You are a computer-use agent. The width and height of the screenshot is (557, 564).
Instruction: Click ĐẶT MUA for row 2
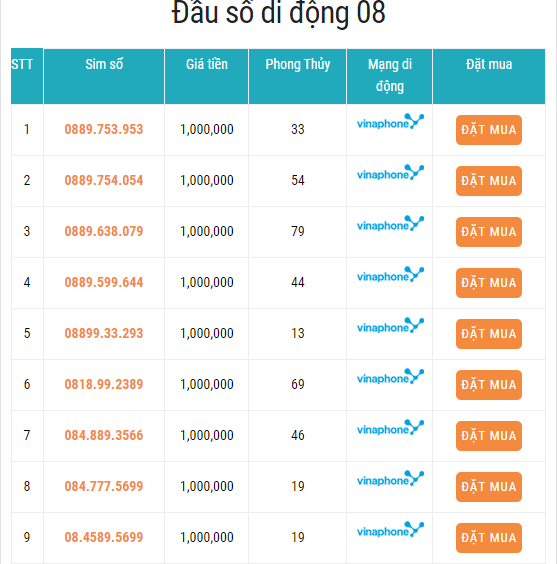coord(489,181)
